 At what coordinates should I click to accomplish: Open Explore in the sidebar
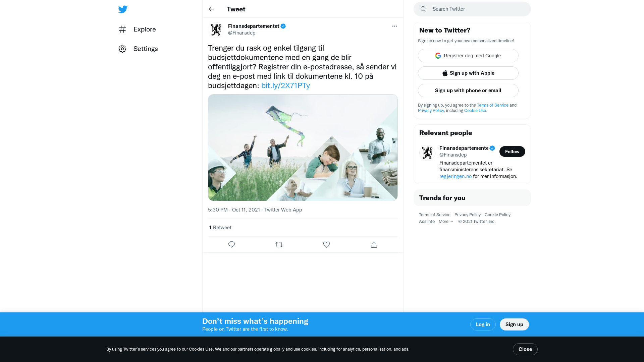click(x=137, y=29)
